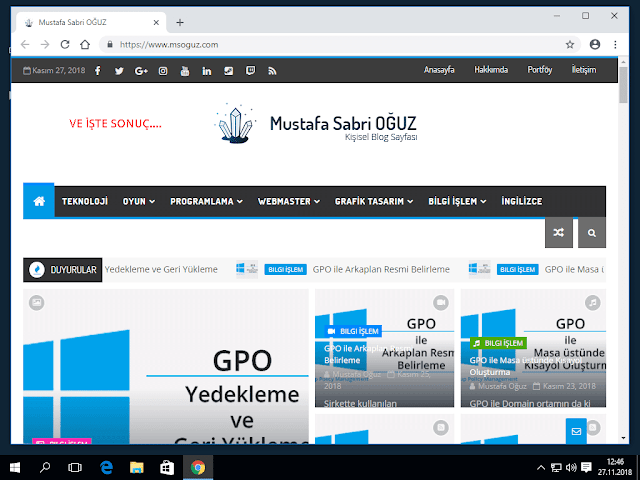The image size is (640, 480).
Task: Go to the browser home page button
Action: [85, 44]
